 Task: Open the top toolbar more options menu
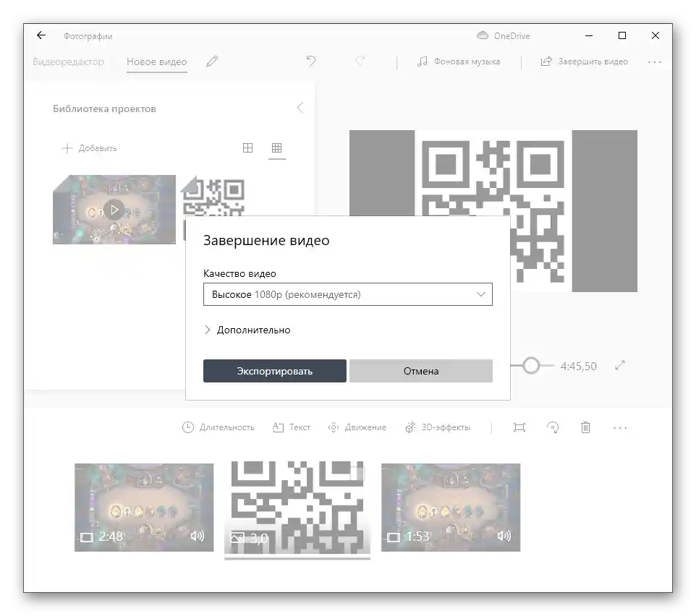(x=655, y=62)
